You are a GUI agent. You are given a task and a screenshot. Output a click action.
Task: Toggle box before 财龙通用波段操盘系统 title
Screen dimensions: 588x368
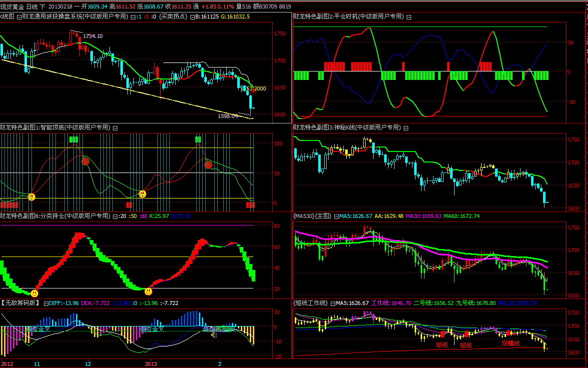tap(19, 17)
